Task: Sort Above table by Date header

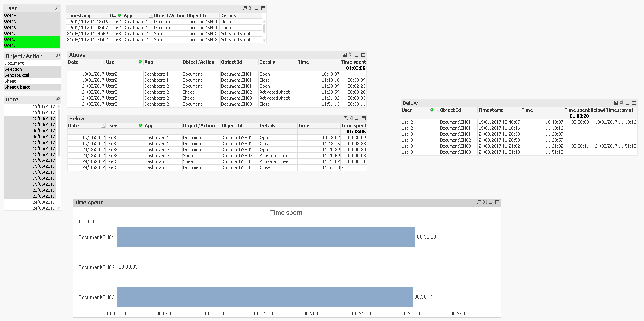Action: tap(86, 62)
